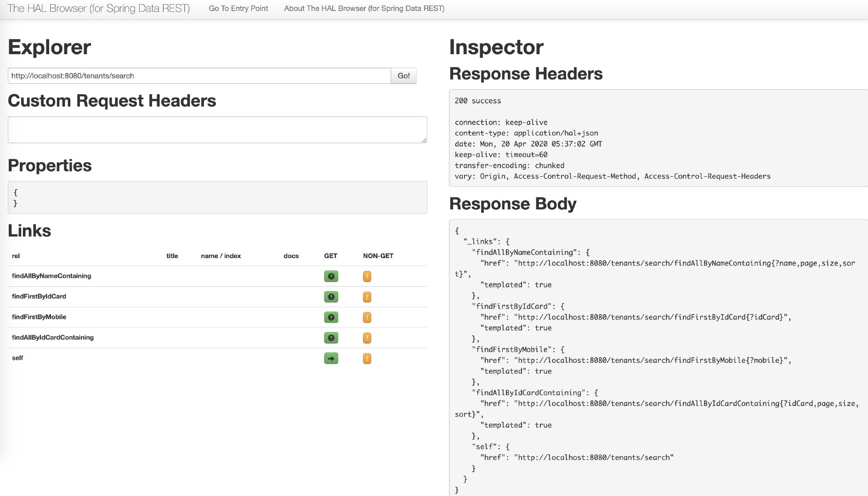This screenshot has height=496, width=868.
Task: Click the Go! button
Action: [x=403, y=75]
